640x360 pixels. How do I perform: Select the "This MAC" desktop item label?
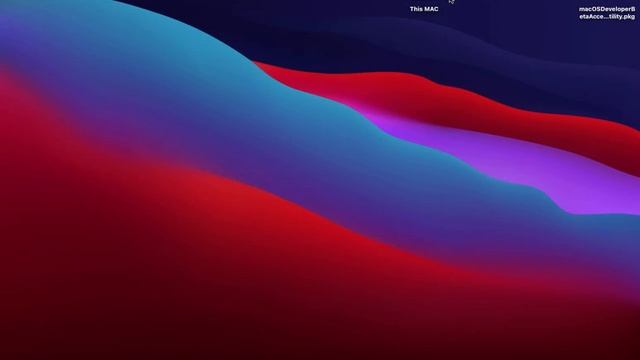point(424,9)
